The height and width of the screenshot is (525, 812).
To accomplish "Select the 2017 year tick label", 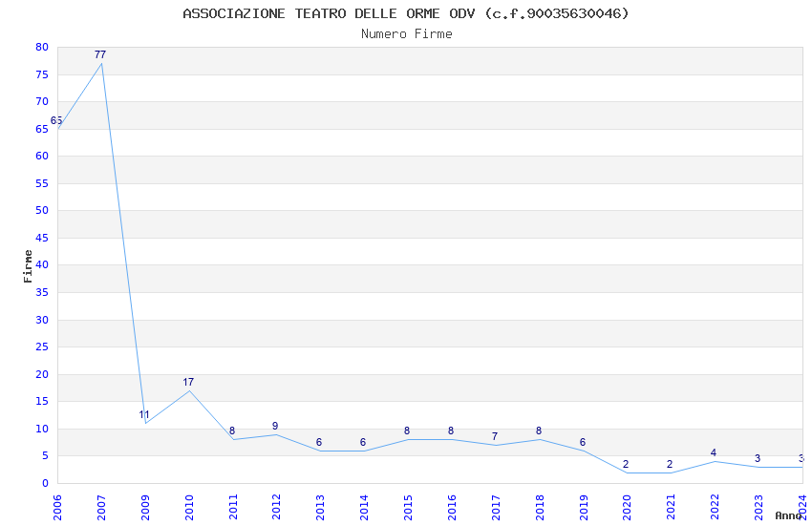I will [495, 503].
